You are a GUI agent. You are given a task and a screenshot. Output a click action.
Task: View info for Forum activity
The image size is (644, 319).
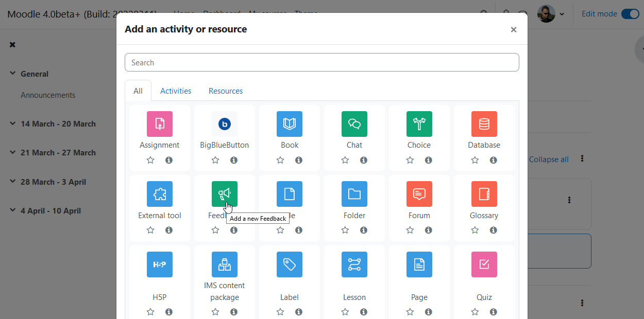tap(429, 230)
